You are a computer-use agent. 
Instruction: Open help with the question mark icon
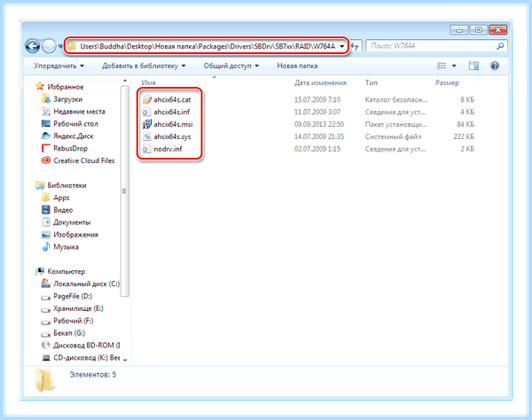[x=495, y=66]
